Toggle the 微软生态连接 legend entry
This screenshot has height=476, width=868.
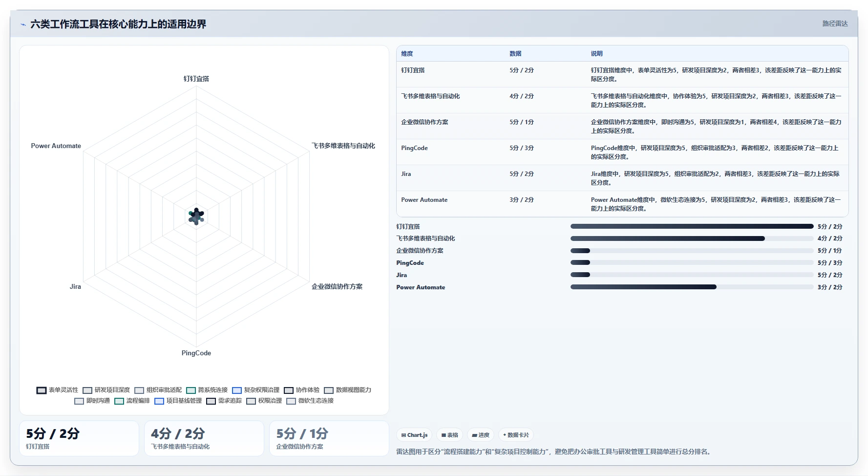click(310, 401)
